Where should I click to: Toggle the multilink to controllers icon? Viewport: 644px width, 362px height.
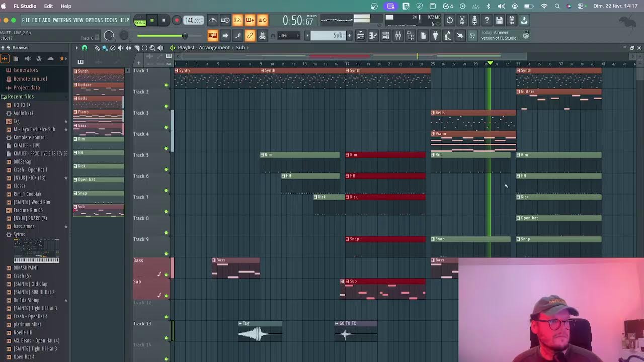(x=250, y=35)
